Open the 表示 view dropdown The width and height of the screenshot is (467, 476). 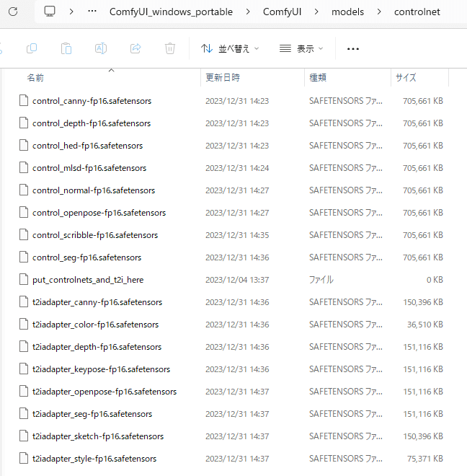pos(301,48)
